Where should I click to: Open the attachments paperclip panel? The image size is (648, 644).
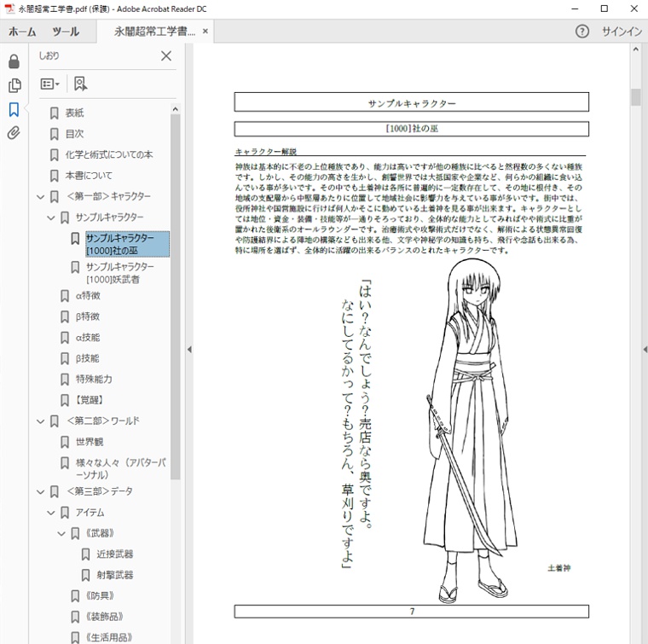(x=14, y=133)
